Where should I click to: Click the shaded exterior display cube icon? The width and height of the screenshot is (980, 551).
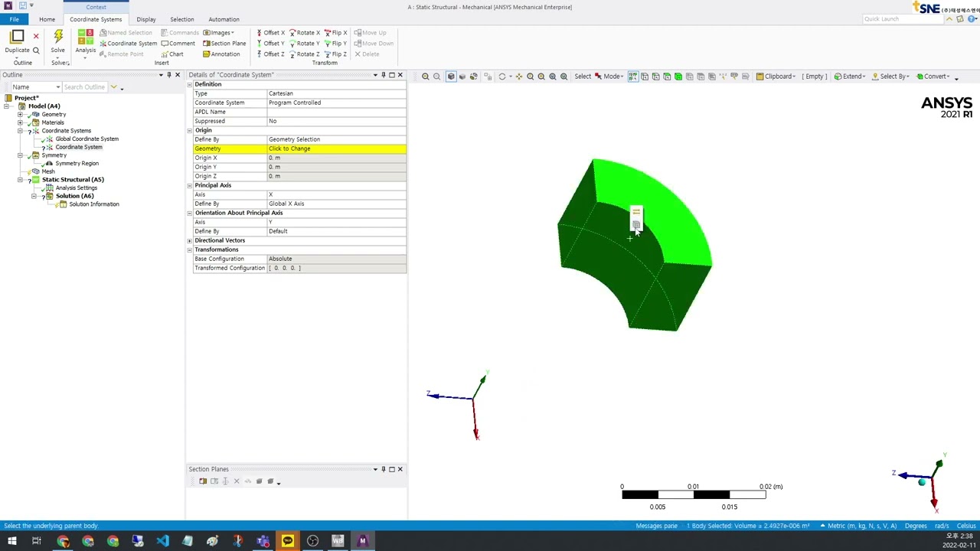coord(451,77)
